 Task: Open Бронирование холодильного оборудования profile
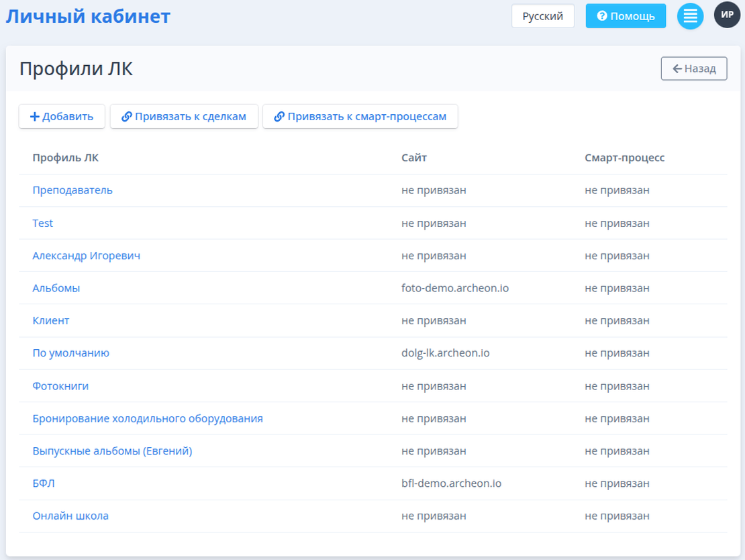[148, 418]
